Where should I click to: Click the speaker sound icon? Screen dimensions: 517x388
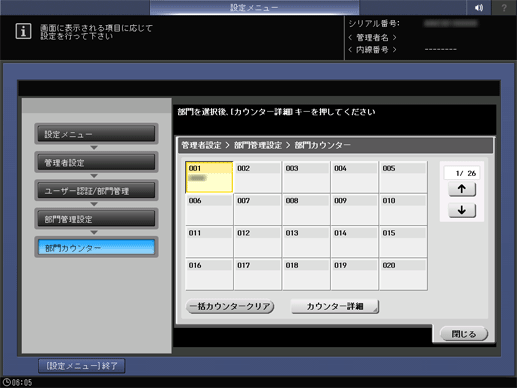coord(478,7)
